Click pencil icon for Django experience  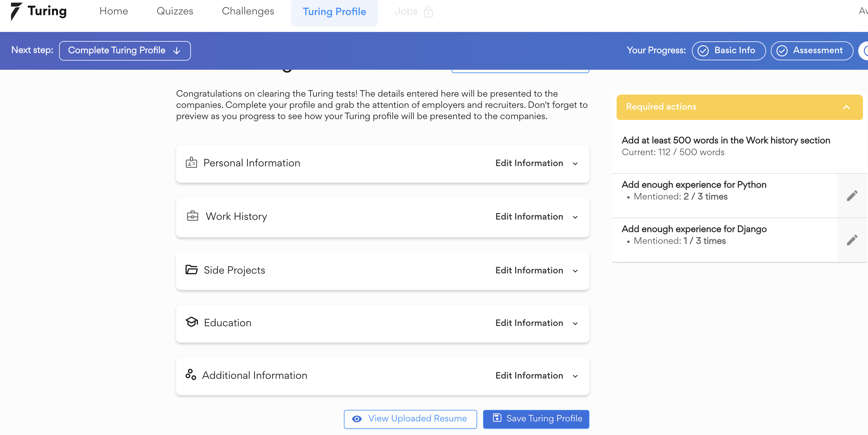point(852,240)
